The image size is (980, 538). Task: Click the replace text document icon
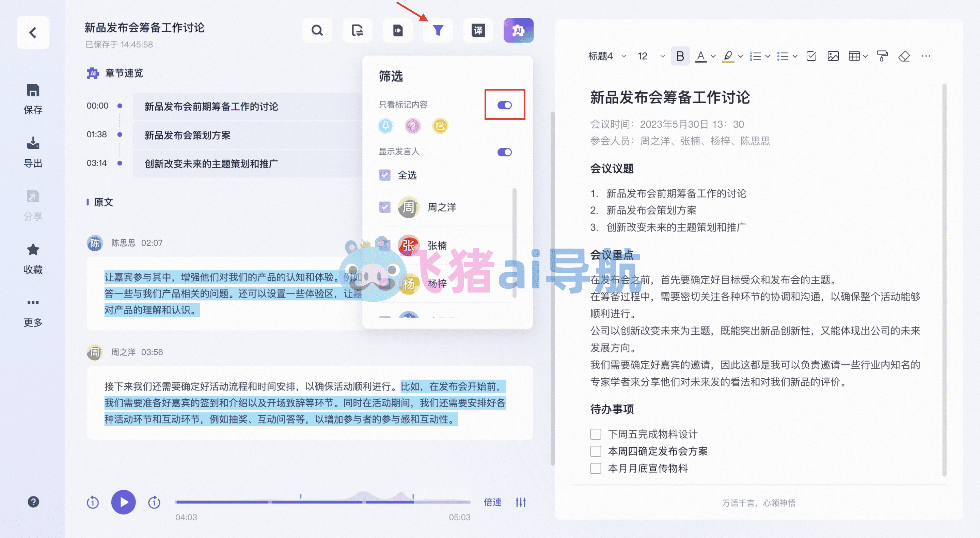pyautogui.click(x=357, y=30)
